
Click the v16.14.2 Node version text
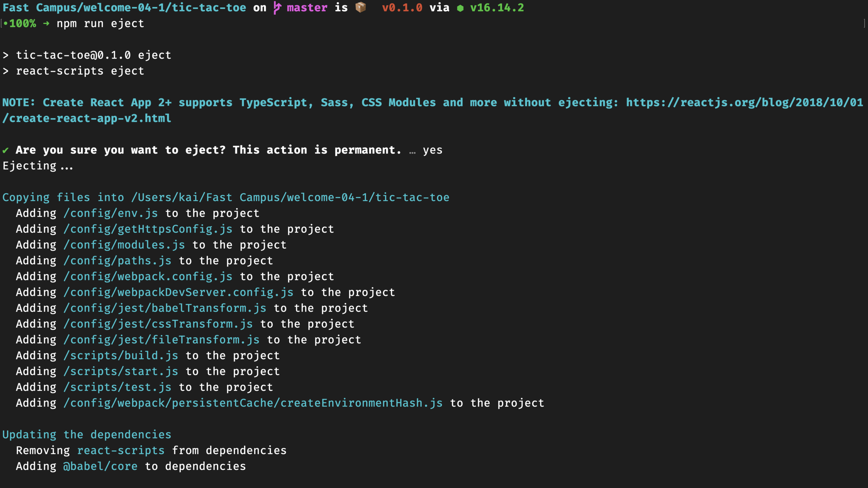(497, 8)
